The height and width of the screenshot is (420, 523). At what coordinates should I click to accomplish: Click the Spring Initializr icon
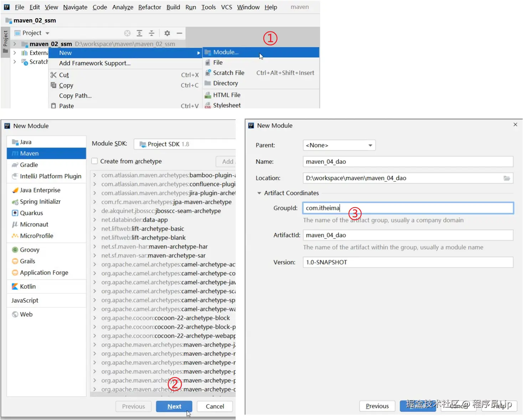(15, 202)
